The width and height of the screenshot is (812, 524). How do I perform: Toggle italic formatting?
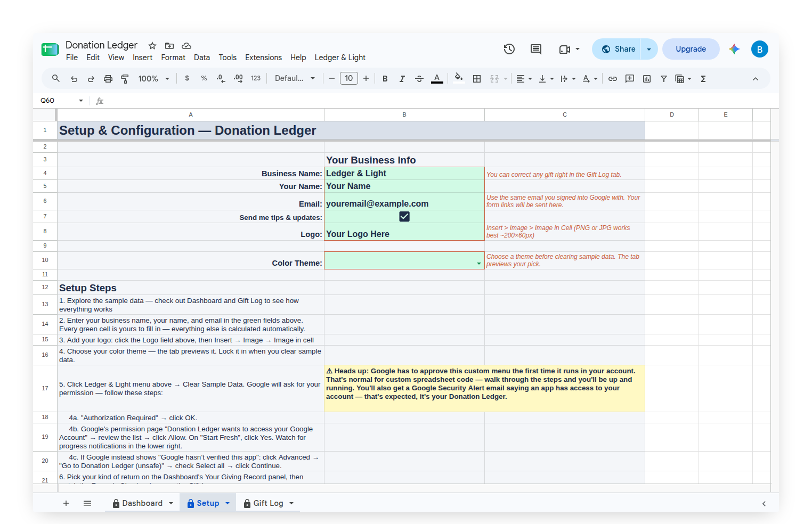click(x=402, y=79)
